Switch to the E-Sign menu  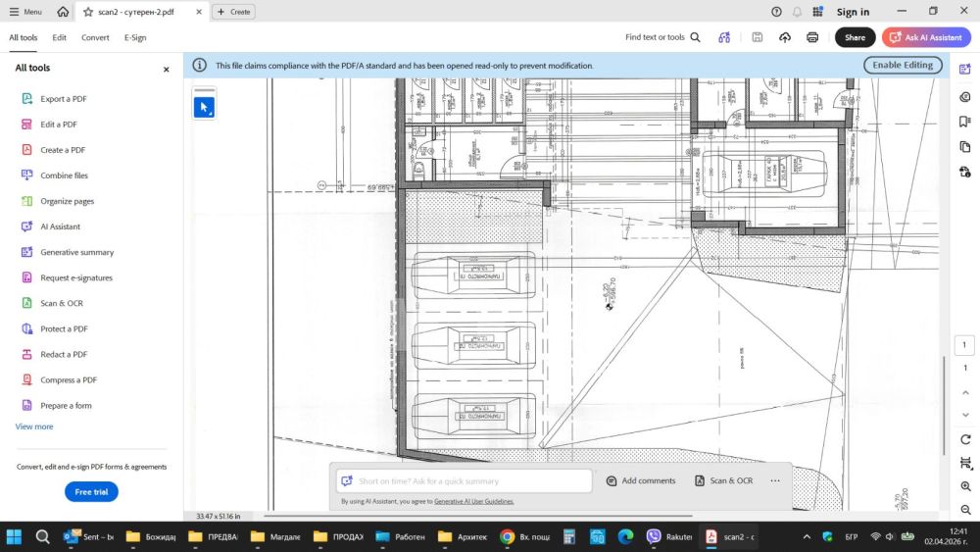point(135,37)
